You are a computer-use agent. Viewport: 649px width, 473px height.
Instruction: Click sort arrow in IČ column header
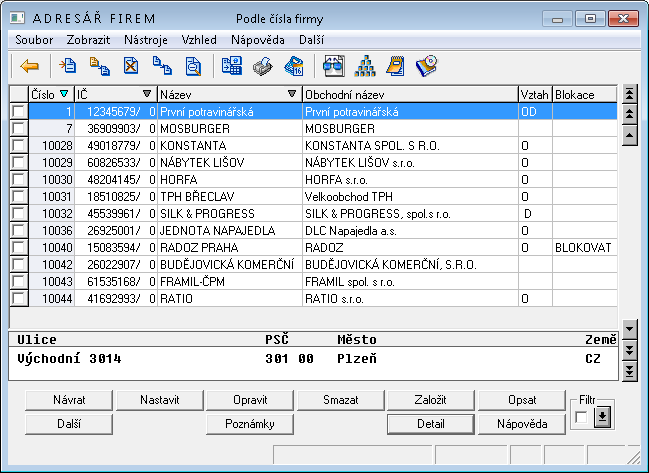coord(150,95)
